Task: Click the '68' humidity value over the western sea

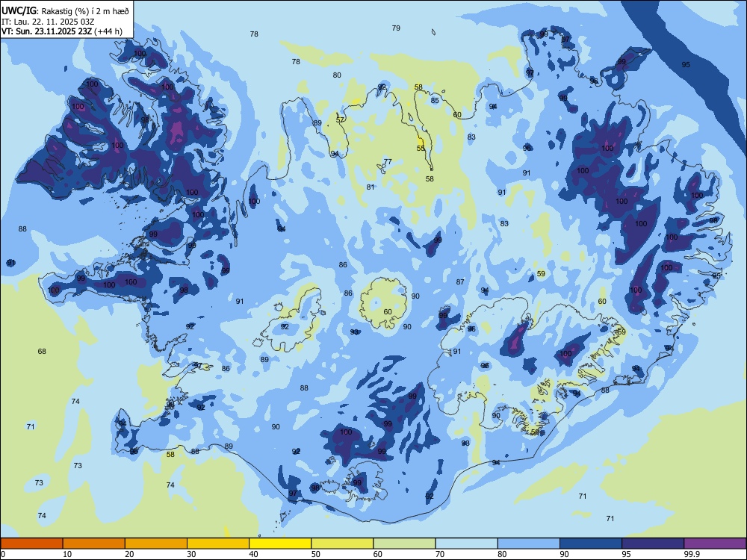Action: tap(42, 352)
